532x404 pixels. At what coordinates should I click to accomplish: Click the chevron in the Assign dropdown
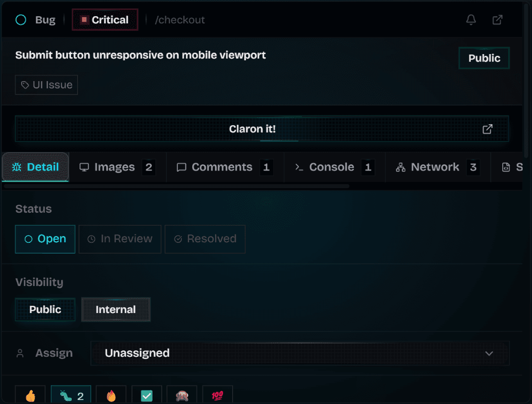[489, 354]
